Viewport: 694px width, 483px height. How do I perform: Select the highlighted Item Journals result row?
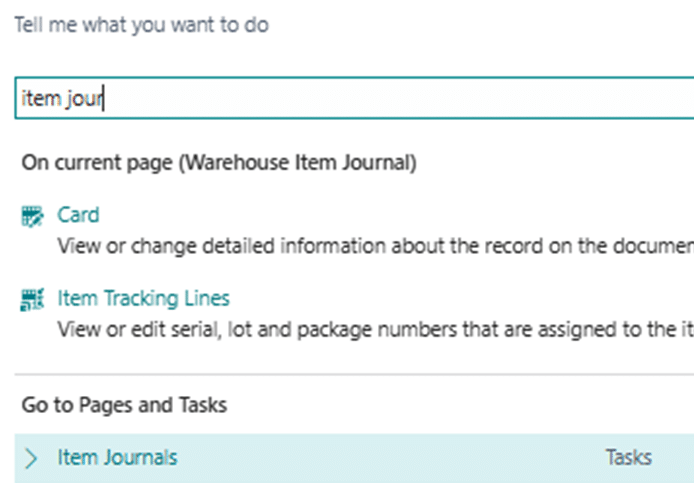[x=350, y=458]
